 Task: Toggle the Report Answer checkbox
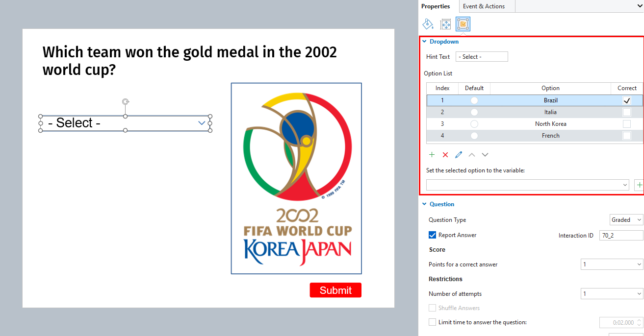point(432,235)
